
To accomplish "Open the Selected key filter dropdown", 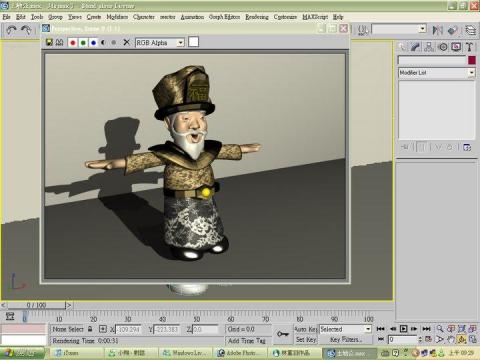I will click(x=368, y=329).
